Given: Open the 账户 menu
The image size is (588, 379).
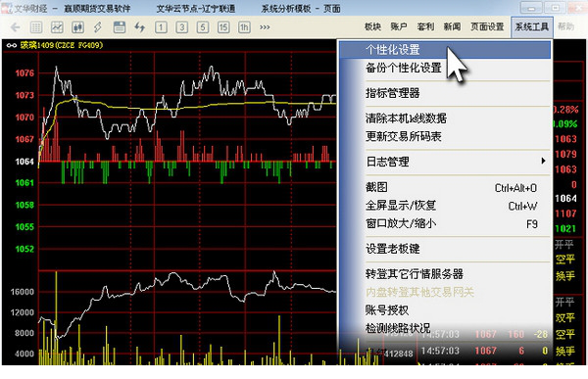Looking at the screenshot, I should click(x=398, y=26).
